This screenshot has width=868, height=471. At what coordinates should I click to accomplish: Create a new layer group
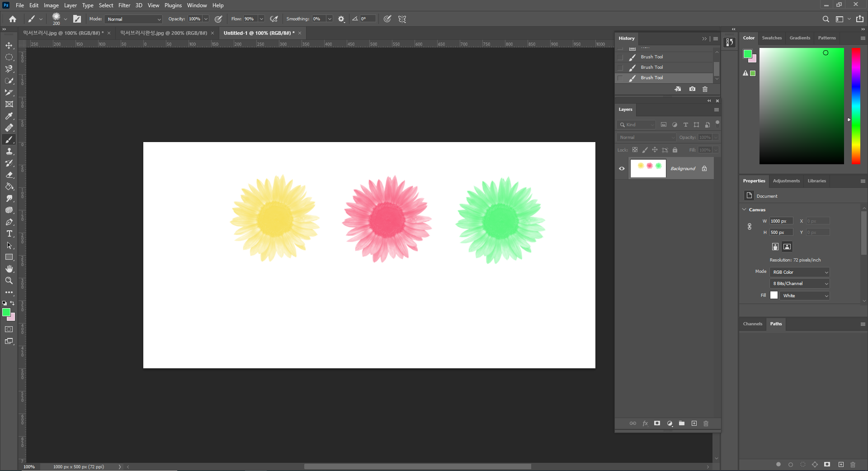[682, 423]
